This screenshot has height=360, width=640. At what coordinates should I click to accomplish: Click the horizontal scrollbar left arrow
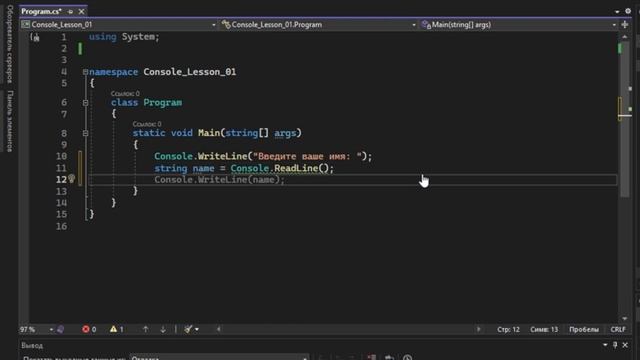point(219,329)
